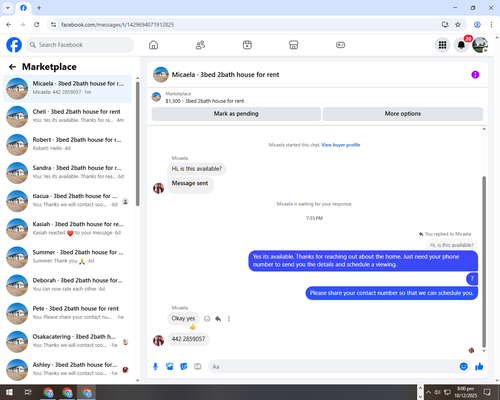Click the browser reload icon
500x400 pixels.
click(37, 25)
